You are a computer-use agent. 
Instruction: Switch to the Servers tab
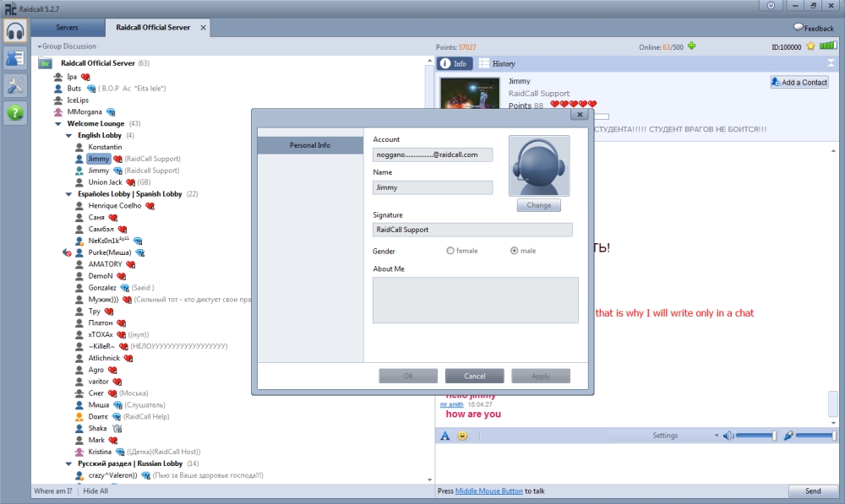point(67,28)
